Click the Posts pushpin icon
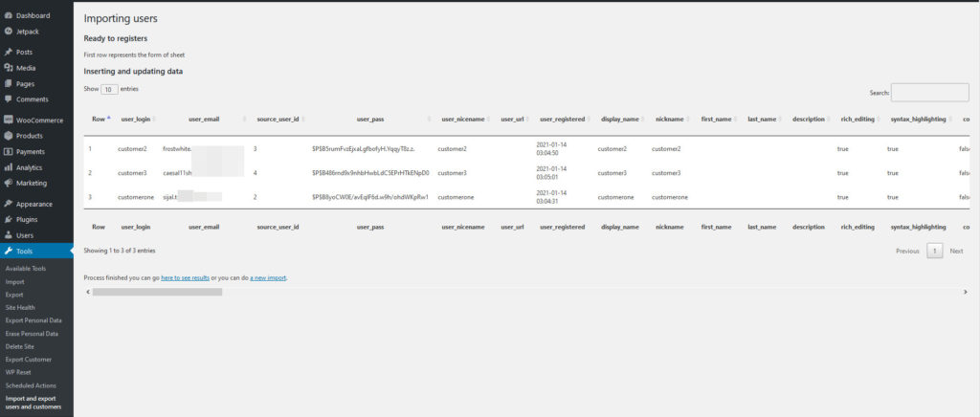Viewport: 980px width, 417px height. coord(8,53)
